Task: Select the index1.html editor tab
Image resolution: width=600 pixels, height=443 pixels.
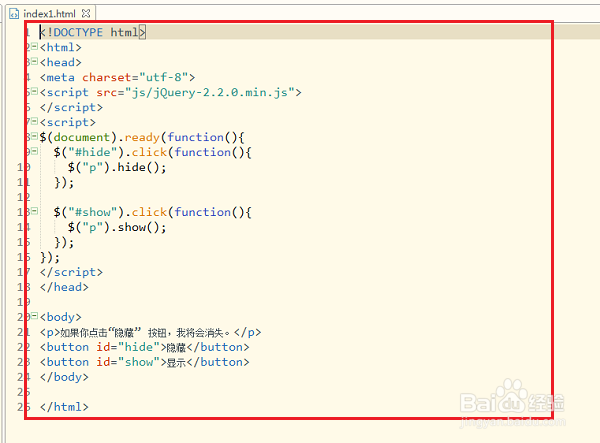Action: [x=50, y=14]
